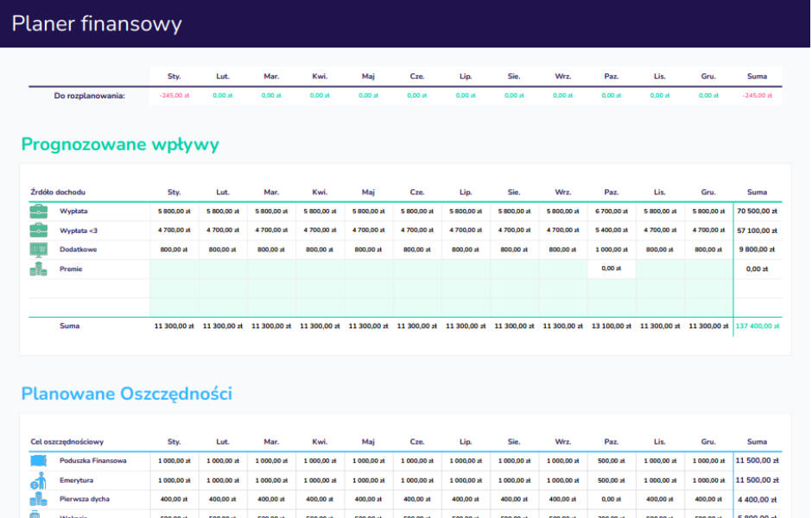Click the Wypłata row Suma 70 500,00 zł
This screenshot has width=812, height=518.
tap(757, 211)
